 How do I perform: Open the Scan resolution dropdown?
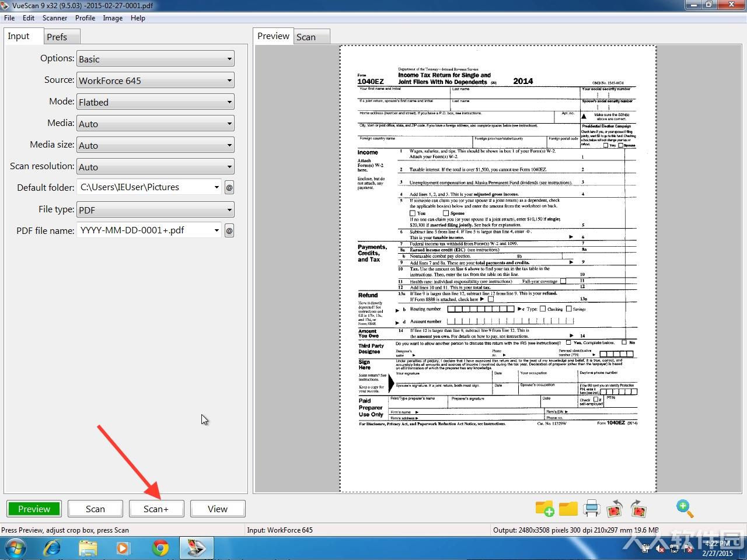(155, 167)
